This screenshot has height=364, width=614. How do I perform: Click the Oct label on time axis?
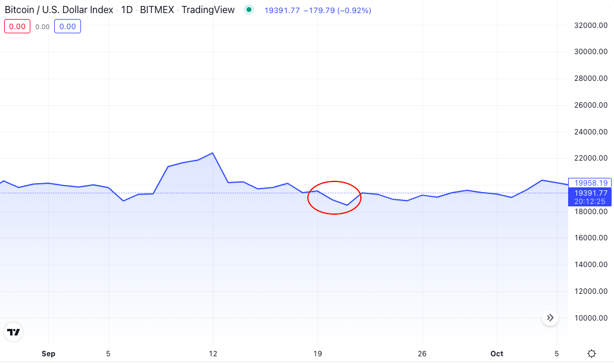pos(497,353)
